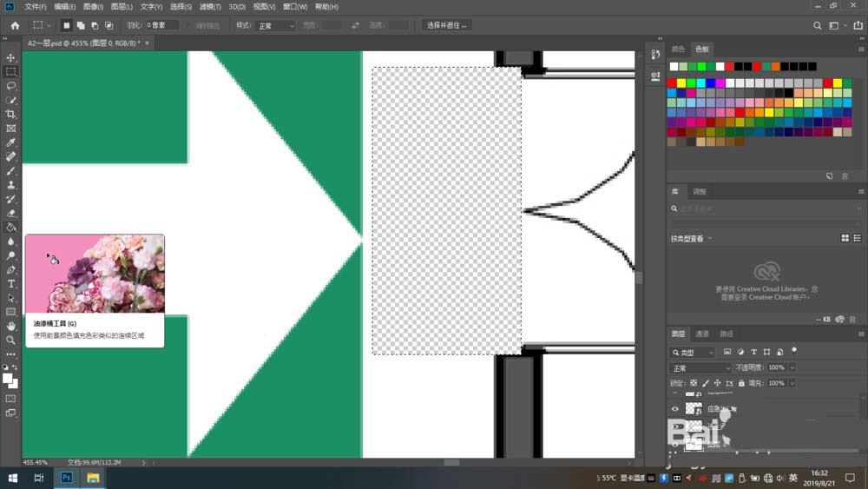Image resolution: width=868 pixels, height=489 pixels.
Task: Pick the Eyedropper tool
Action: tap(11, 142)
